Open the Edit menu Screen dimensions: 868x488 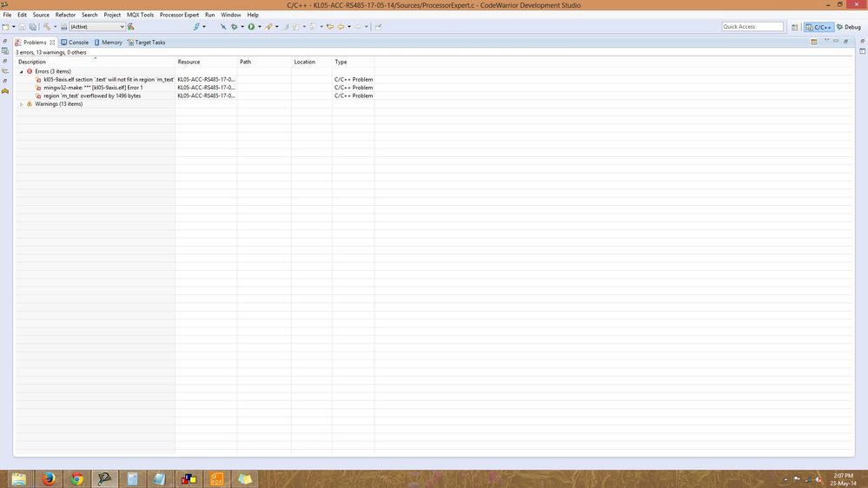coord(22,15)
